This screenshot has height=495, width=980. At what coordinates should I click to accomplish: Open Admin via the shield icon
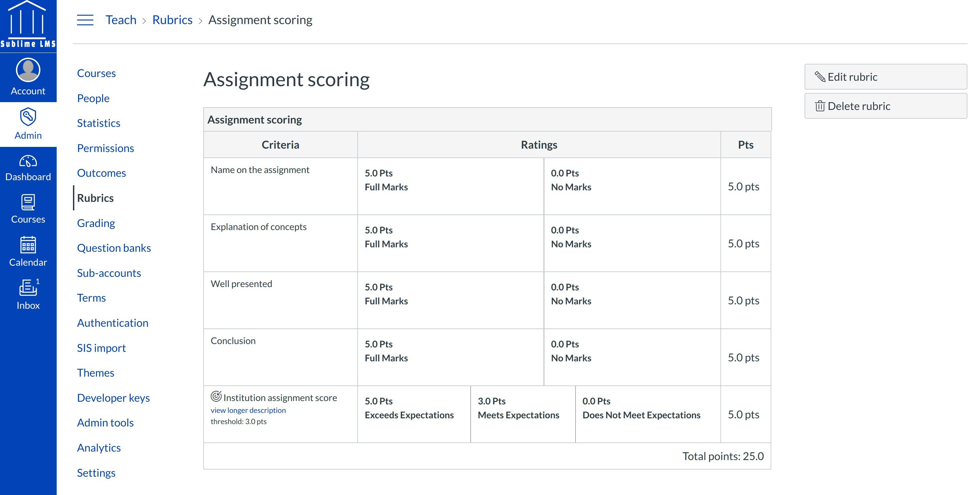[x=28, y=116]
